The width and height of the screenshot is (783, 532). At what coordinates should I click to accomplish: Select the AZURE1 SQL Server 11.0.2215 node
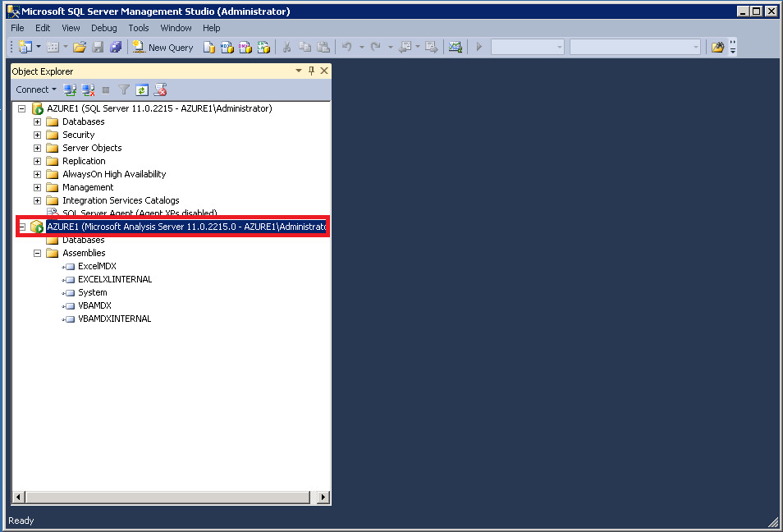159,108
